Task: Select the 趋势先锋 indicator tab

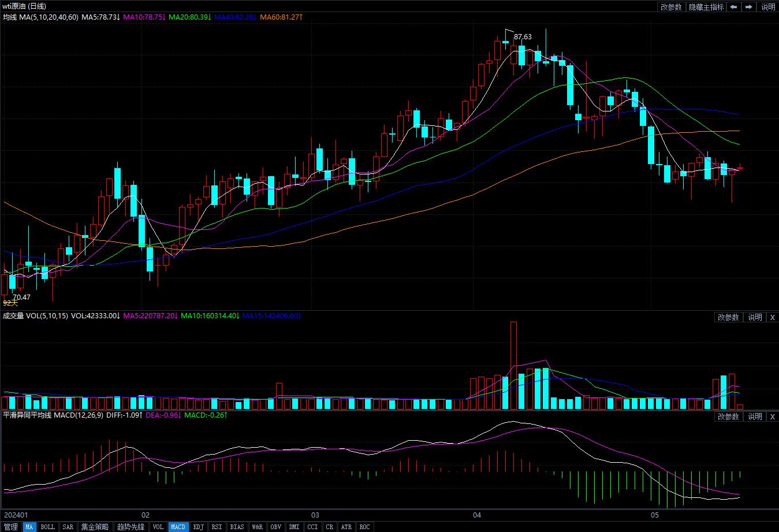Action: (131, 527)
